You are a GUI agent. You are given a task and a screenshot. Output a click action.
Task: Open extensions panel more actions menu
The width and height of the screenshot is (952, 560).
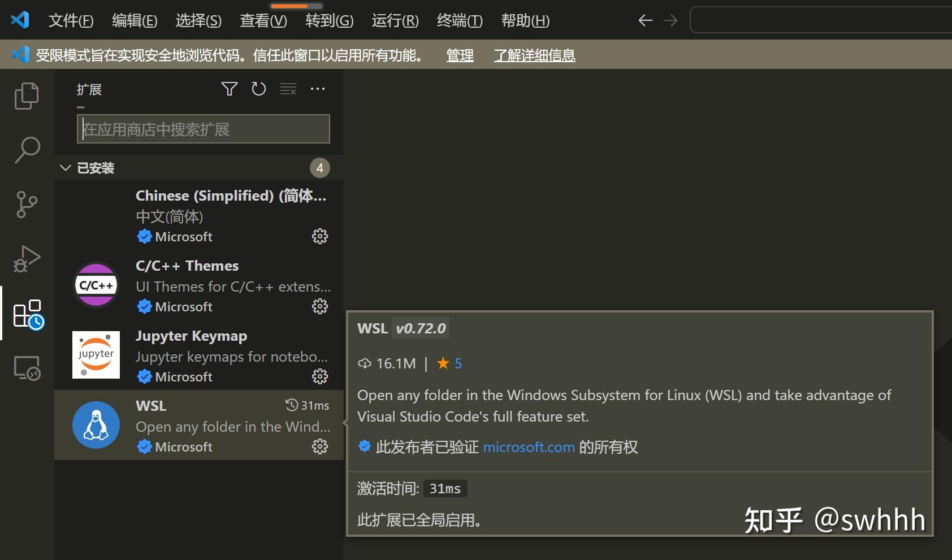point(318,89)
